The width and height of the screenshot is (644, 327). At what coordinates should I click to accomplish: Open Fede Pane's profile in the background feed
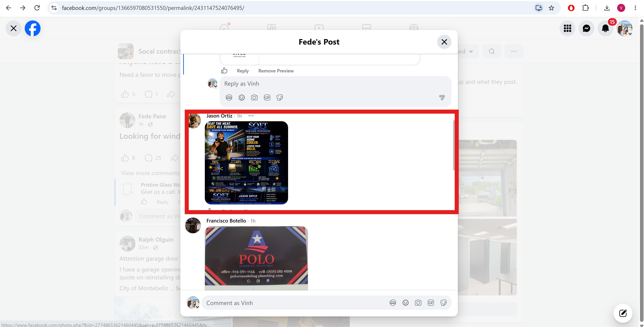click(x=152, y=116)
